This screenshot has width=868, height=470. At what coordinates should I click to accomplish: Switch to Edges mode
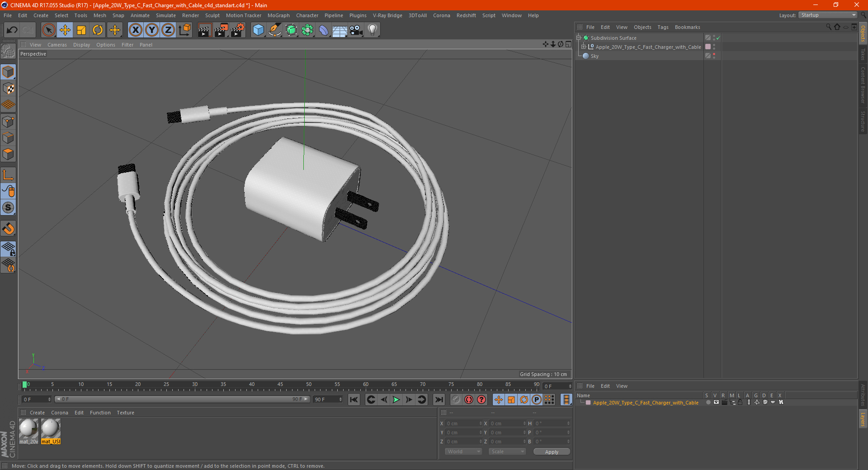[x=8, y=138]
